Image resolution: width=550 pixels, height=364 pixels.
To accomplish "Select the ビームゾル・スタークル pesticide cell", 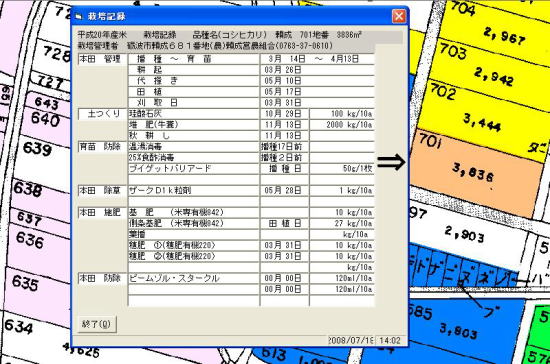I will pyautogui.click(x=194, y=278).
